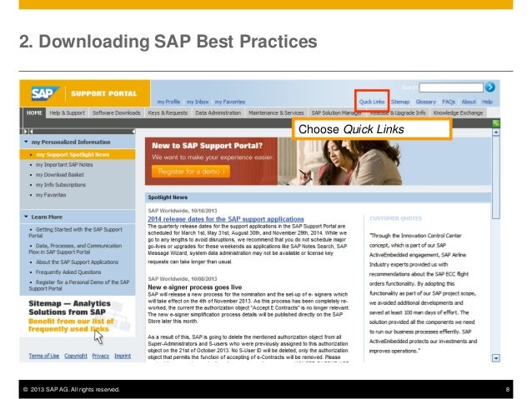Open the Help header link
This screenshot has width=532, height=399.
click(x=487, y=102)
